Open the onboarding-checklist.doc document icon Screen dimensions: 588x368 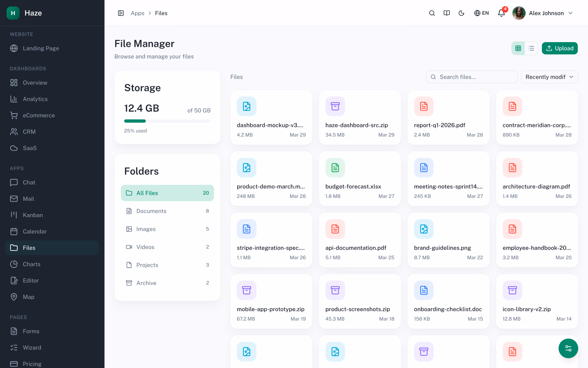[424, 290]
